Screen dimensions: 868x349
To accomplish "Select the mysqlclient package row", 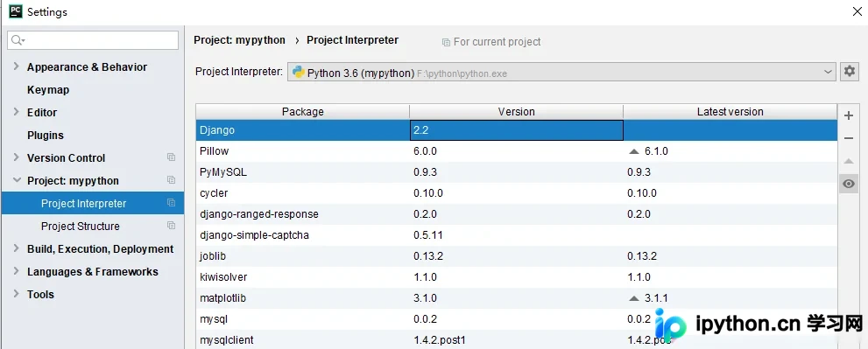I will pos(517,339).
